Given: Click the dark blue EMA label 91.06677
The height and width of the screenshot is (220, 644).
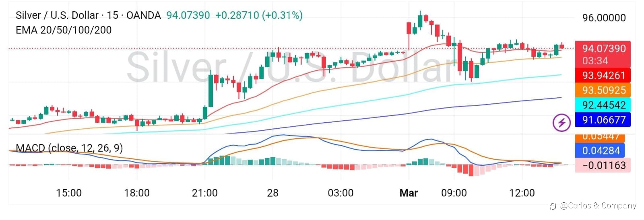Looking at the screenshot, I should (x=603, y=120).
